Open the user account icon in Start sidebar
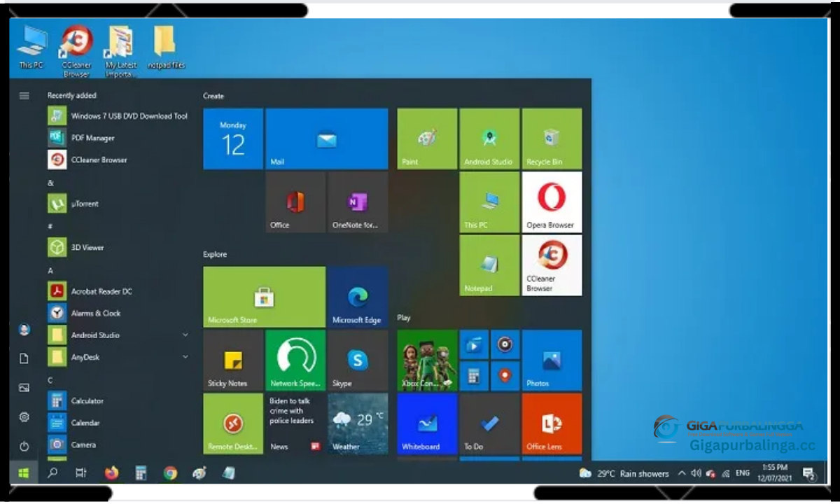 point(24,329)
